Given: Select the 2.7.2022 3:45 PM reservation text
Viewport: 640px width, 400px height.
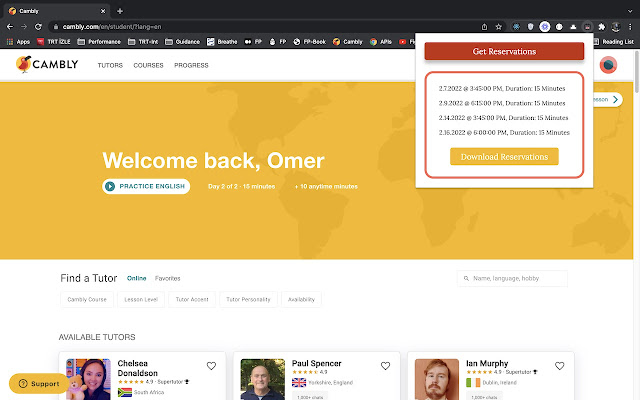Looking at the screenshot, I should tap(502, 89).
